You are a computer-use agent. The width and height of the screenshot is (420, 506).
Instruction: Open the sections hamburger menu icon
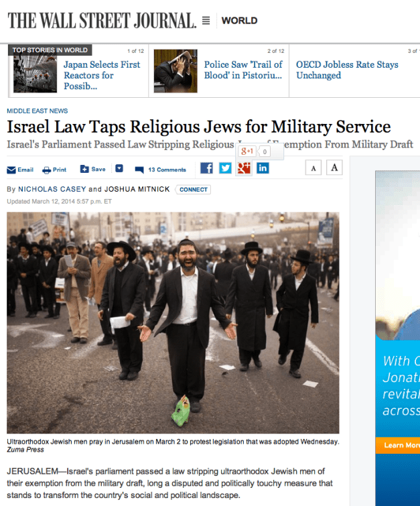206,21
